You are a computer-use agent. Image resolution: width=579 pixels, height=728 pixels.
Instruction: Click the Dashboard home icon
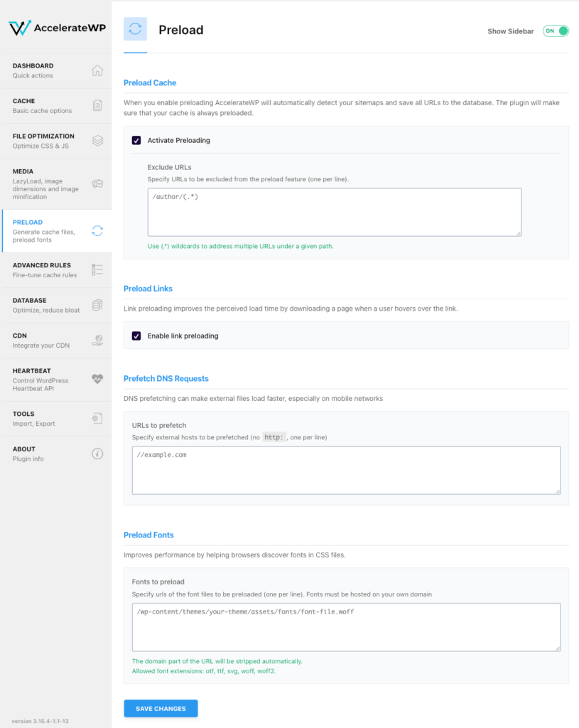pyautogui.click(x=98, y=70)
